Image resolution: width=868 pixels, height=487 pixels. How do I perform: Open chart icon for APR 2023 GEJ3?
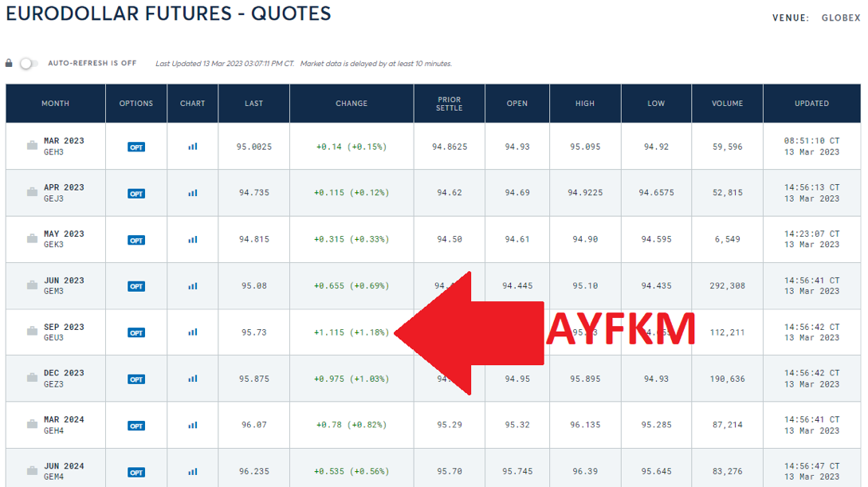[193, 193]
